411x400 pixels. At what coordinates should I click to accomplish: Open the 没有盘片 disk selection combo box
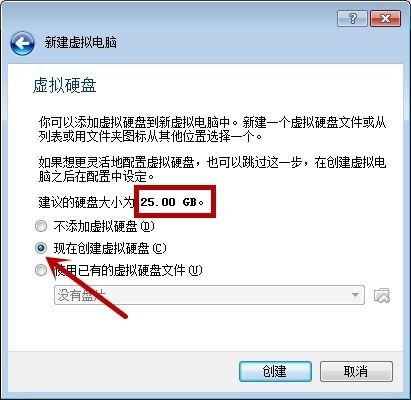click(x=209, y=295)
